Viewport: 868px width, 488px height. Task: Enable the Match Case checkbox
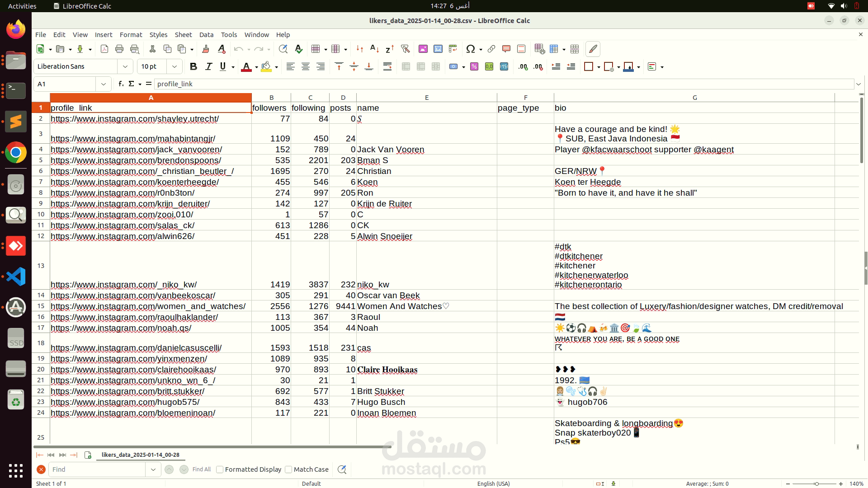(288, 469)
